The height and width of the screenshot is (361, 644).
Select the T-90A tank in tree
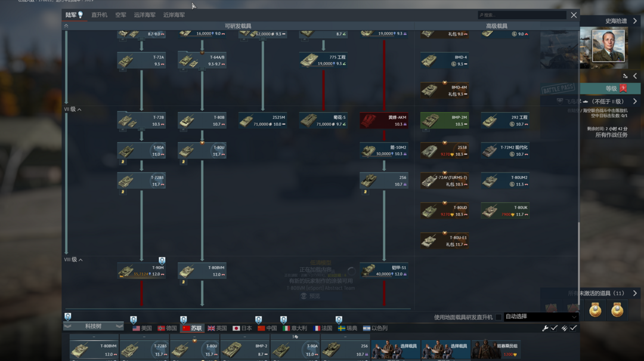141,150
